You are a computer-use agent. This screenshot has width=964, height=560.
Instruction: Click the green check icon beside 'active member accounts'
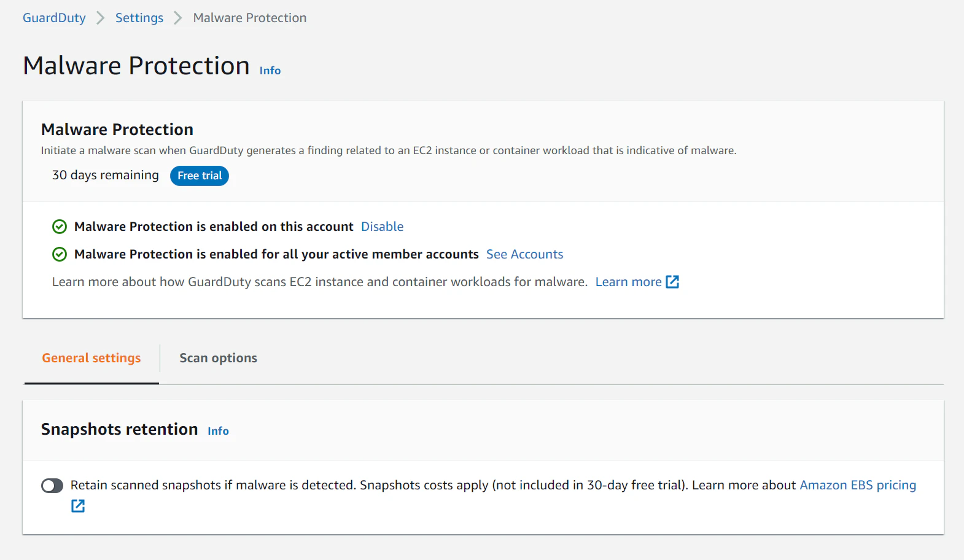pyautogui.click(x=60, y=254)
